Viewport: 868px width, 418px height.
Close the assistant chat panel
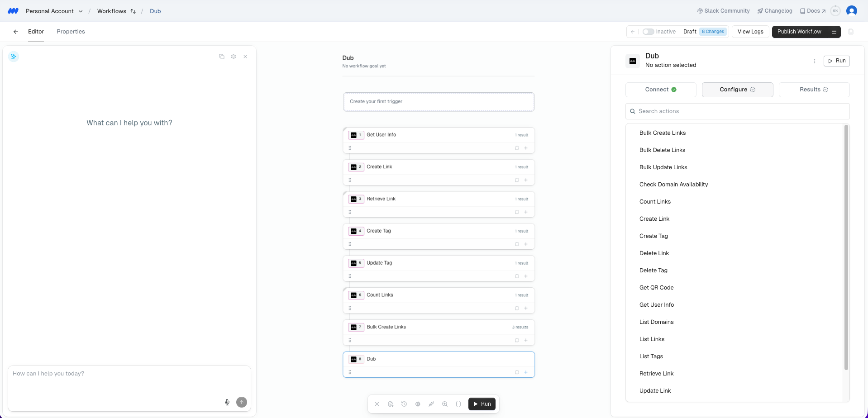pos(245,57)
